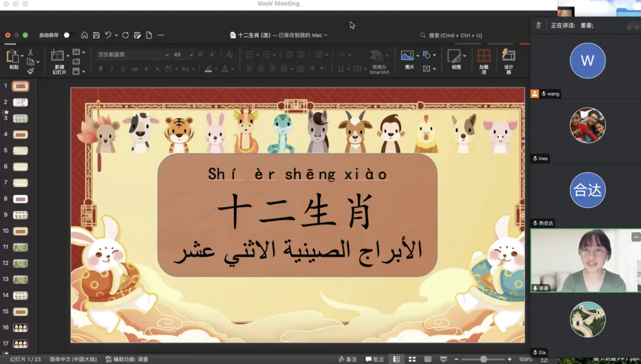Toggle bold formatting
Screen dimensions: 641x364
point(100,69)
